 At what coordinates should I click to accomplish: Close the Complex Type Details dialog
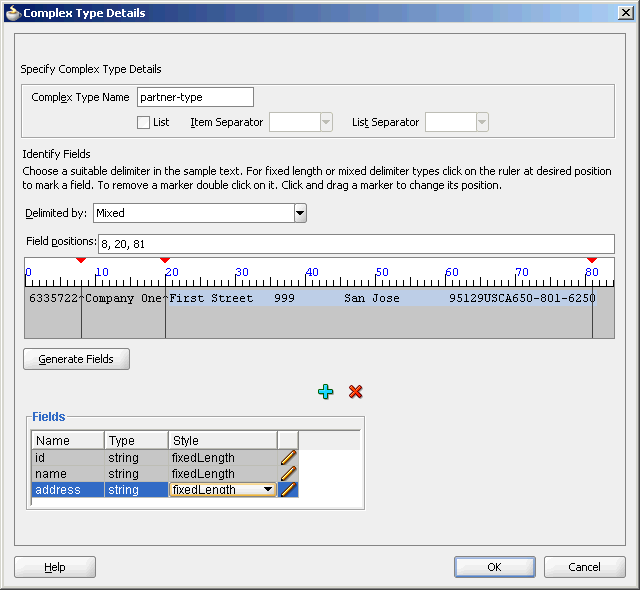tap(625, 13)
